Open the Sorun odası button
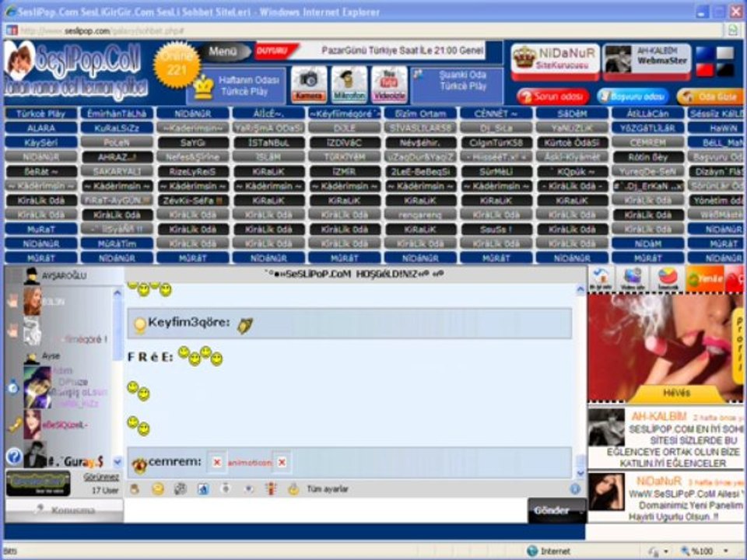This screenshot has width=747, height=560. [553, 96]
